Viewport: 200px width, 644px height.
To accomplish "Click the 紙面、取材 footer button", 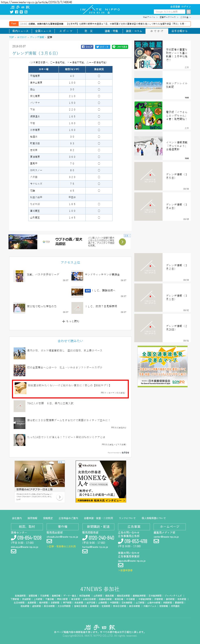I will 27,526.
